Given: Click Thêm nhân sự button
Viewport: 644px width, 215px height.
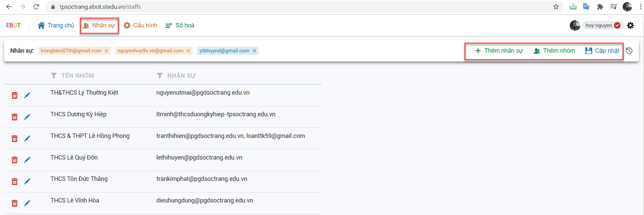Looking at the screenshot, I should [x=499, y=51].
